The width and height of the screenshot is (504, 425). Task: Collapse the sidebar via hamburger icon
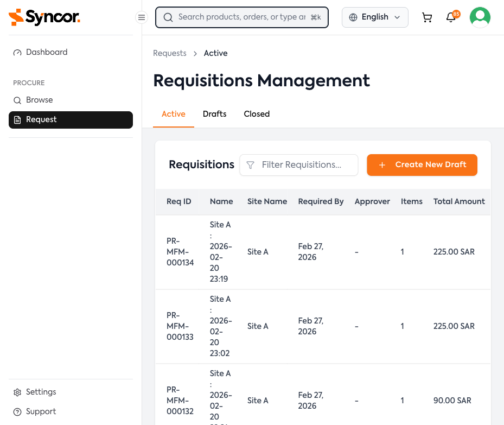142,17
